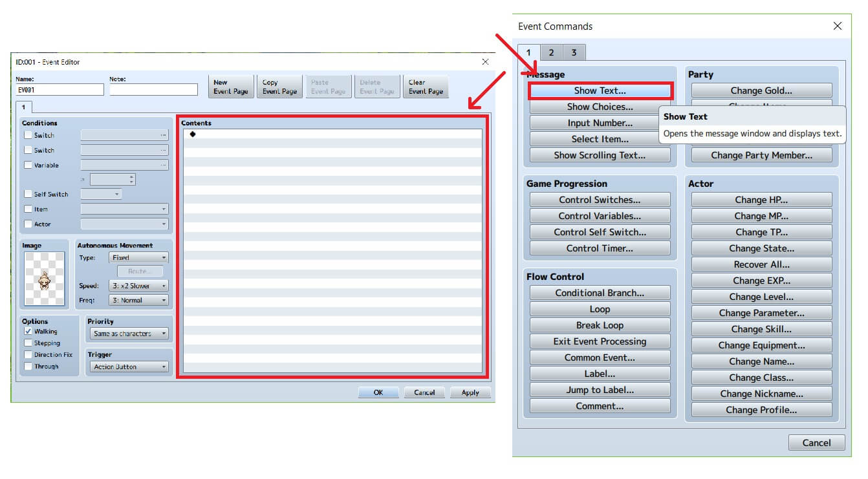The image size is (868, 479).
Task: Choose the Show Text... command
Action: pyautogui.click(x=600, y=90)
